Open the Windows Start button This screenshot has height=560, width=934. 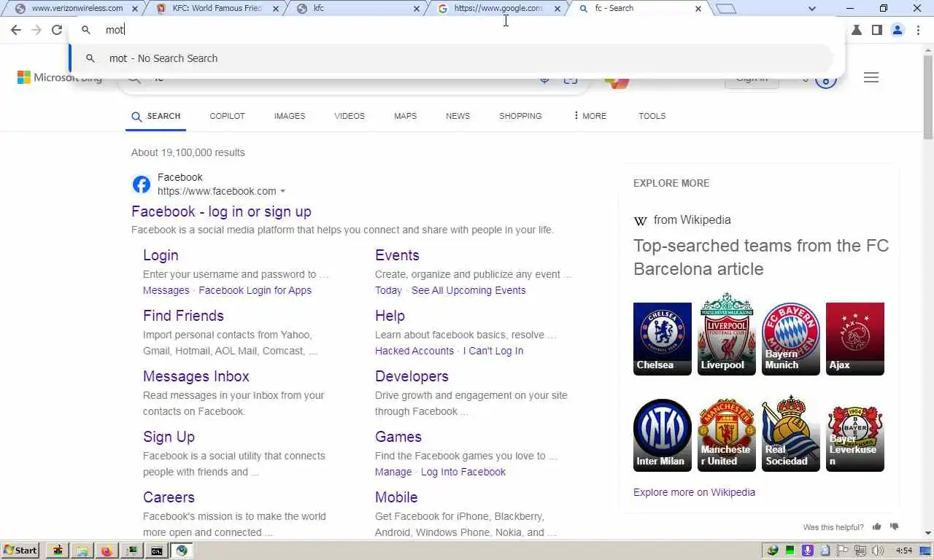pos(20,551)
